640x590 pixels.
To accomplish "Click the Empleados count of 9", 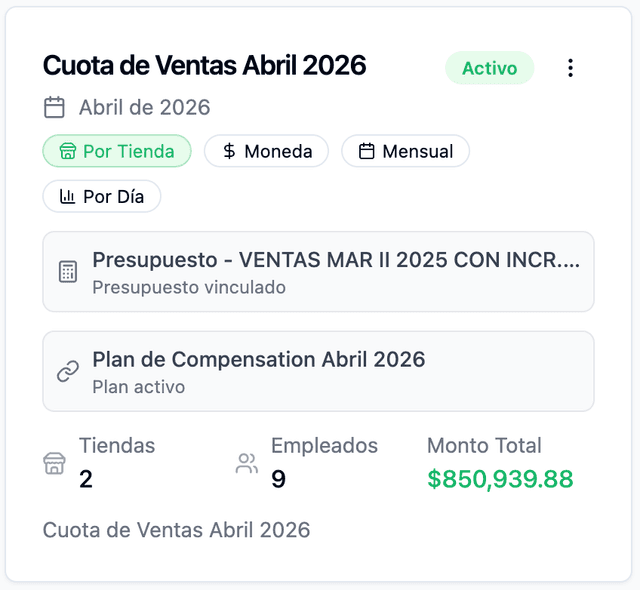I will coord(279,479).
